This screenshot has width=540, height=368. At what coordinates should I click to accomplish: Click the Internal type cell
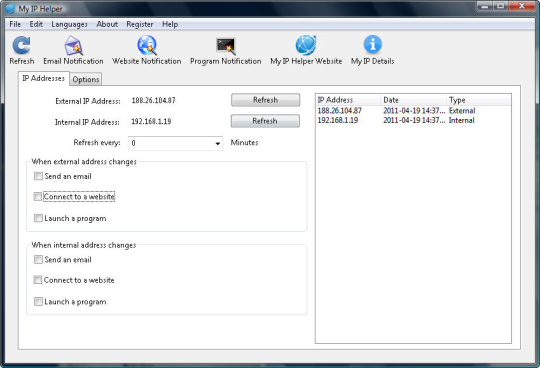(462, 120)
